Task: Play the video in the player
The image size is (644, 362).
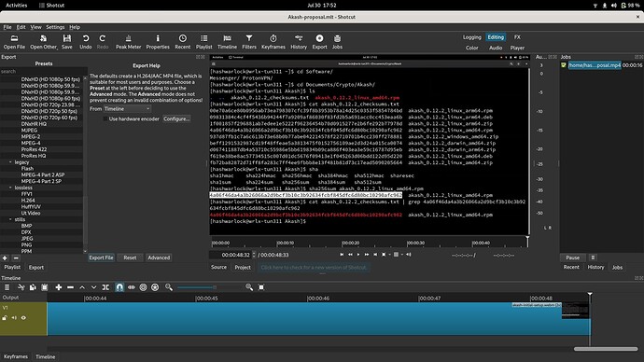Action: pos(358,255)
